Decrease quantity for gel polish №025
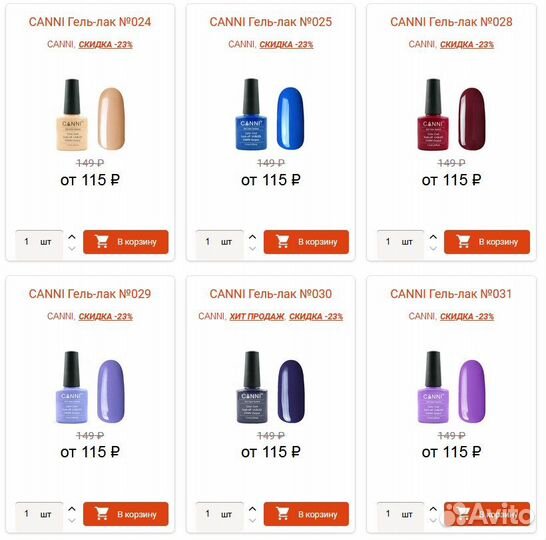This screenshot has height=540, width=546. click(252, 249)
